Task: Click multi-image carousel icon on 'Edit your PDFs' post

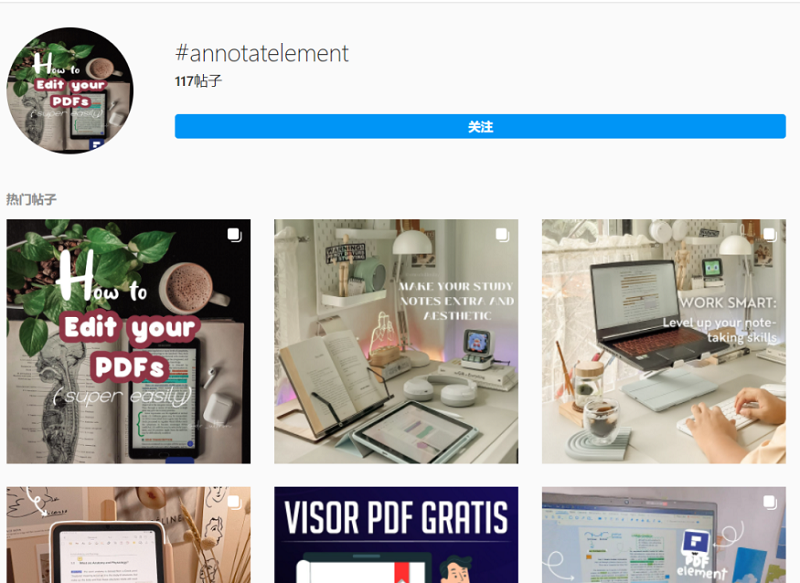Action: point(235,235)
